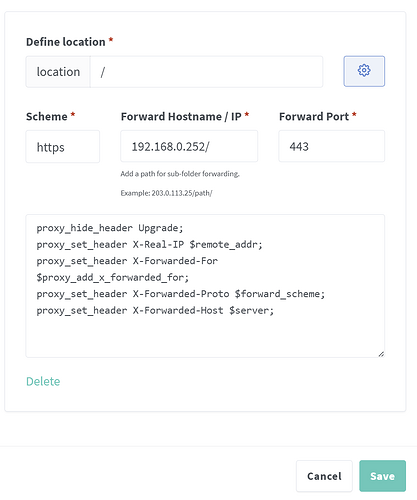This screenshot has height=500, width=417.
Task: Click the 'proxy_set_header X-Forwarded-For' line
Action: [127, 261]
